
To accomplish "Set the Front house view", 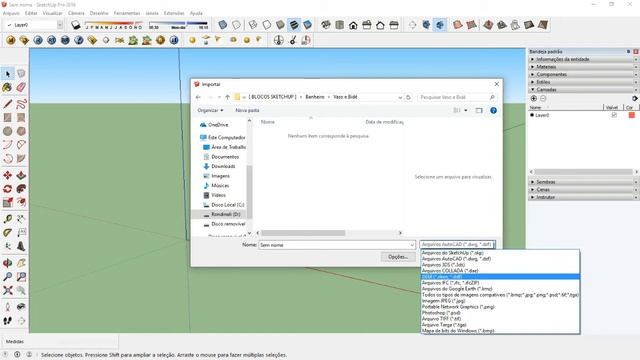I will coord(353,25).
